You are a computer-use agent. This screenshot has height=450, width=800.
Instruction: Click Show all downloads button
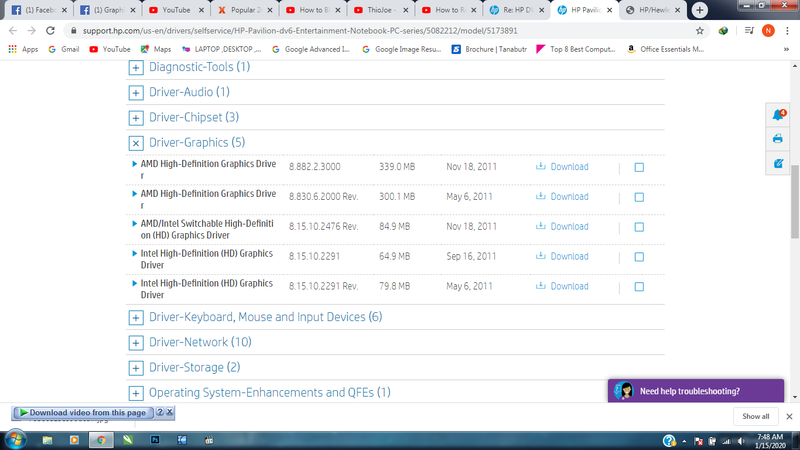pos(756,416)
